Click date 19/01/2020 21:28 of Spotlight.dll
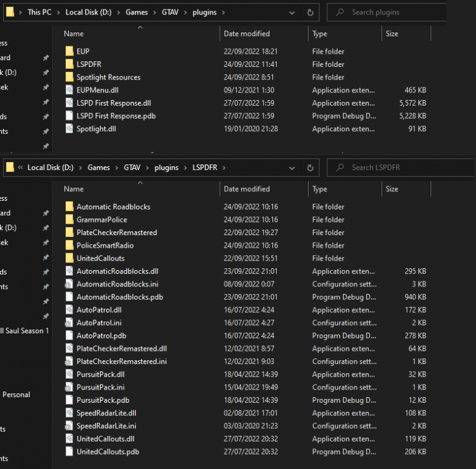This screenshot has height=469, width=476. [250, 129]
